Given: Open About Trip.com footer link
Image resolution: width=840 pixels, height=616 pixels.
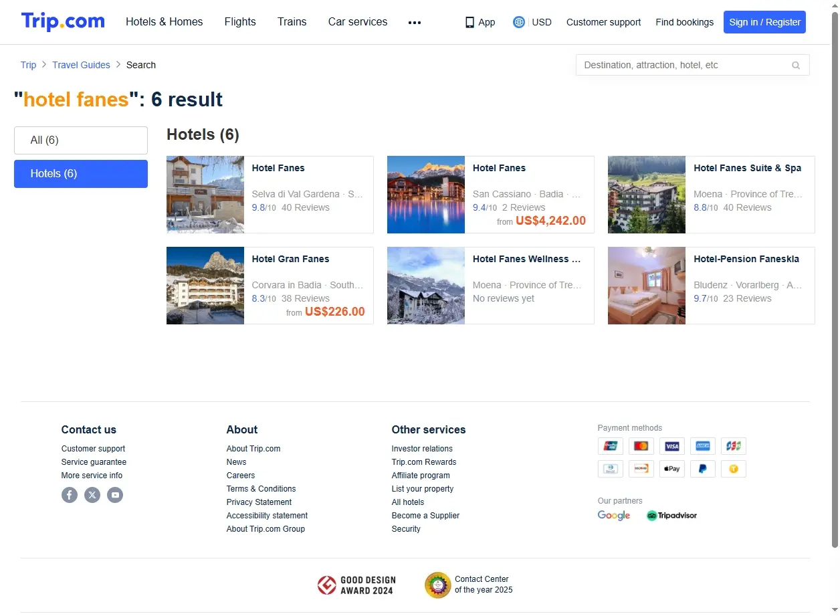Looking at the screenshot, I should click(x=253, y=449).
